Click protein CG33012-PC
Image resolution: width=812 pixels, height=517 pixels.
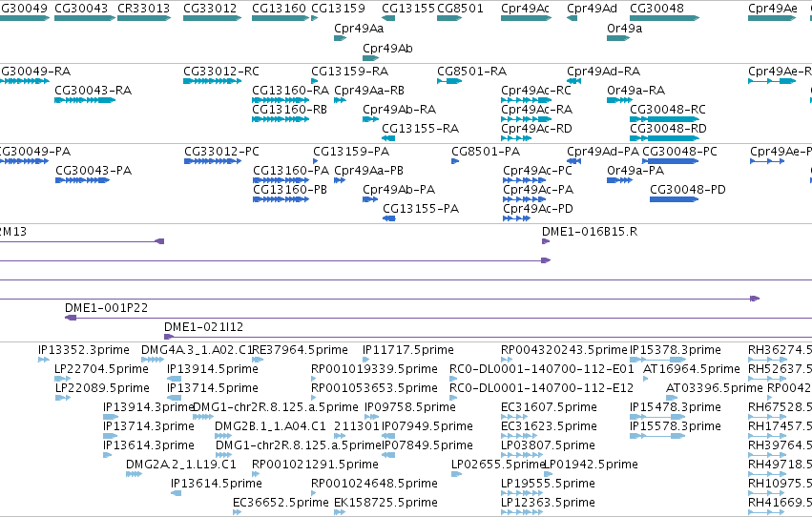pos(213,161)
